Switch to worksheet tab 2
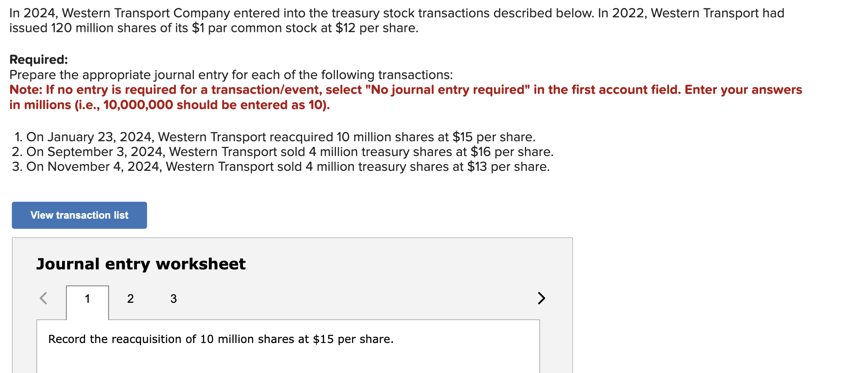This screenshot has width=868, height=373. pos(130,299)
